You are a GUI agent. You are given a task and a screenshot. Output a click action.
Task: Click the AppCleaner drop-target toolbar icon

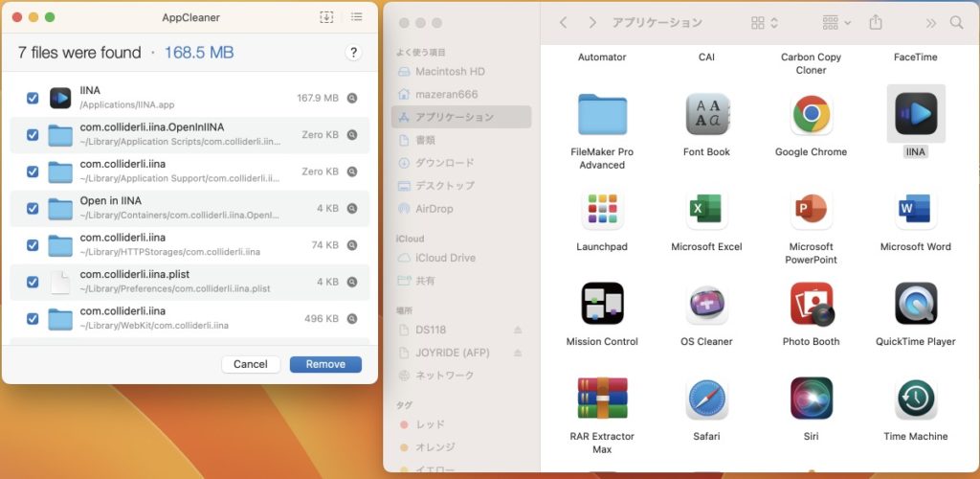[326, 17]
